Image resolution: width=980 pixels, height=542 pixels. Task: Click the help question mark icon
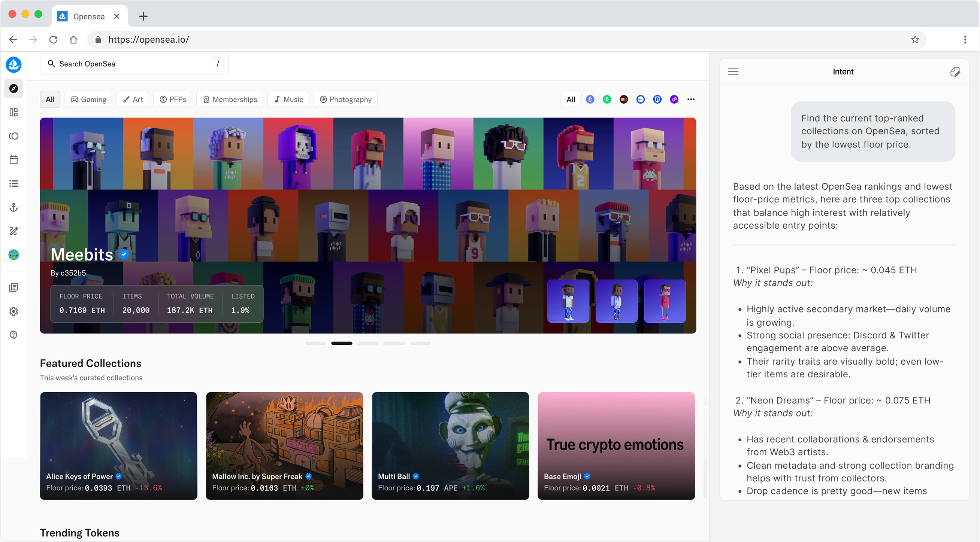(14, 335)
